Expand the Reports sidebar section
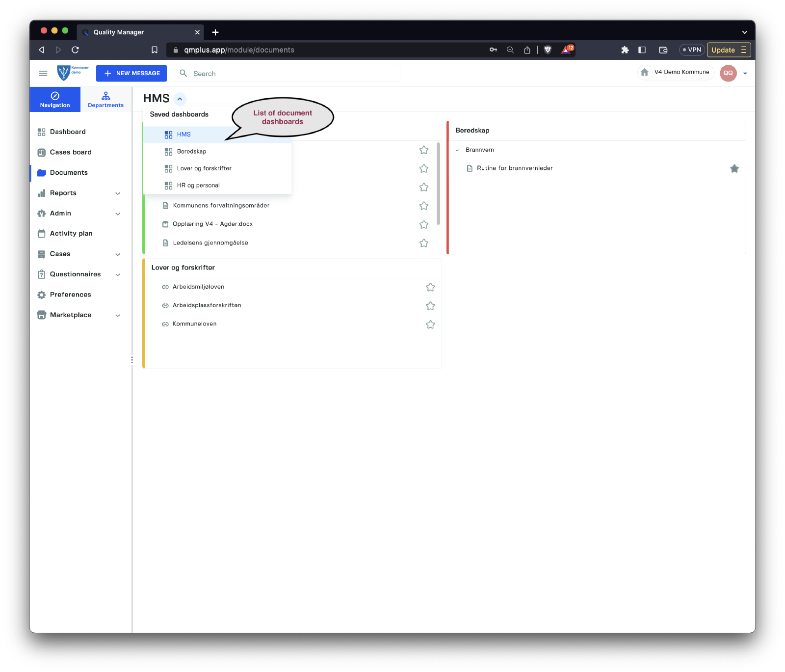This screenshot has height=672, width=785. pos(118,193)
